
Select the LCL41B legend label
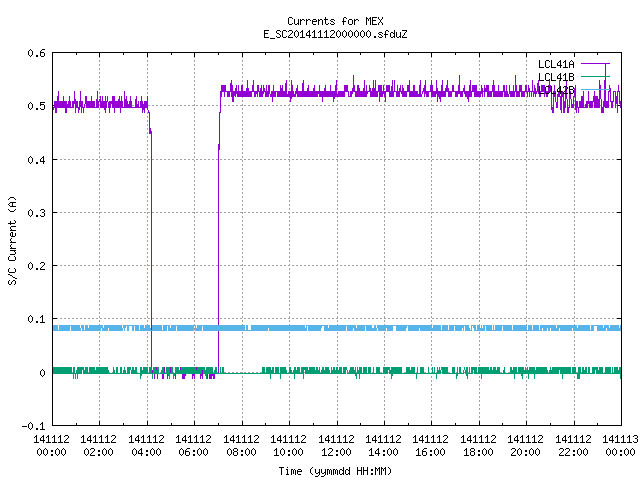click(556, 77)
